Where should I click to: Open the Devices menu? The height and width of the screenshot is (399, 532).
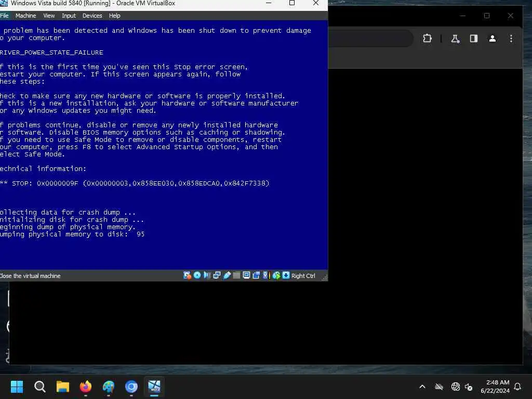(92, 16)
